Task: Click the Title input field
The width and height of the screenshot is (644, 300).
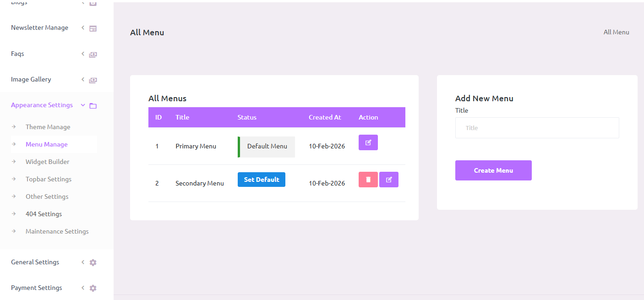Action: tap(537, 128)
